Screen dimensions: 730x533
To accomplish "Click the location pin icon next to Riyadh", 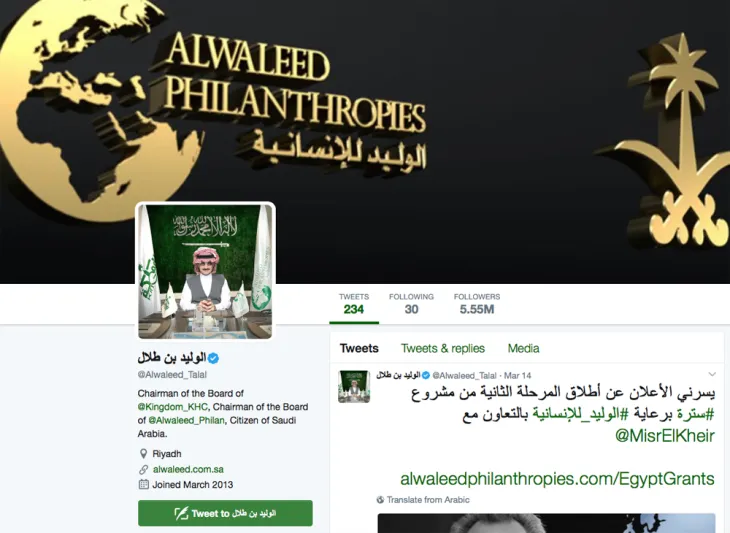I will (x=143, y=453).
